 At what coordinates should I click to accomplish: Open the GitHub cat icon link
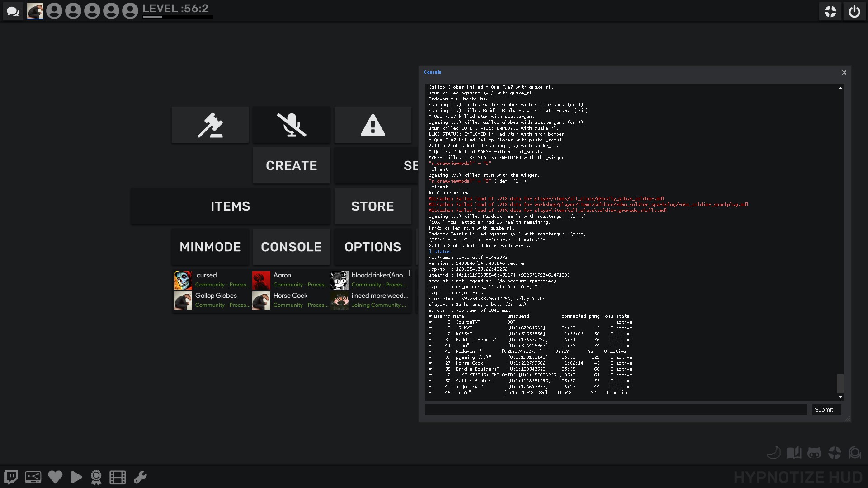click(x=814, y=453)
